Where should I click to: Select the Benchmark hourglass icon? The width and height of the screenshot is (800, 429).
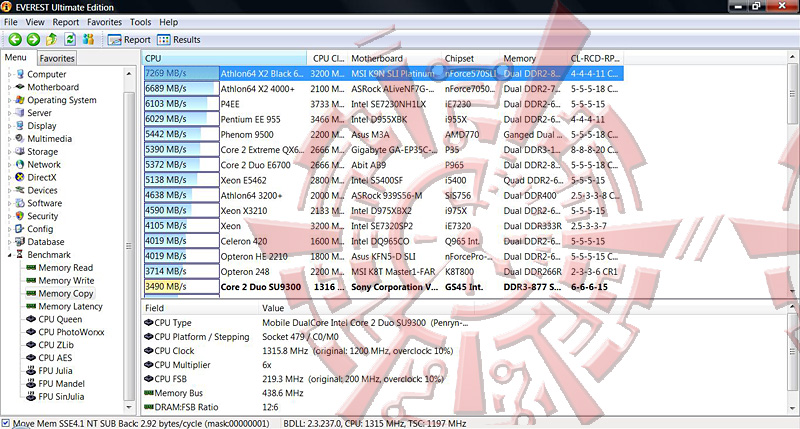[20, 254]
